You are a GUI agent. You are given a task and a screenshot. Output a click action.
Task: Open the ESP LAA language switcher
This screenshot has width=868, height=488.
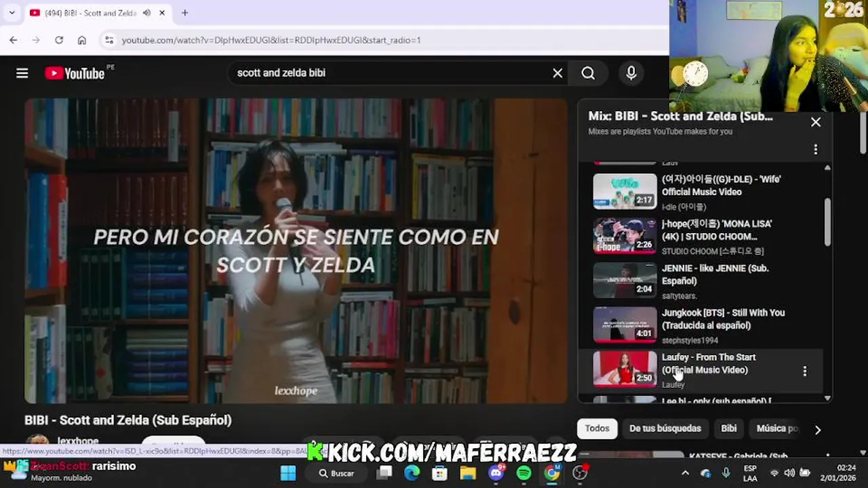pyautogui.click(x=751, y=473)
